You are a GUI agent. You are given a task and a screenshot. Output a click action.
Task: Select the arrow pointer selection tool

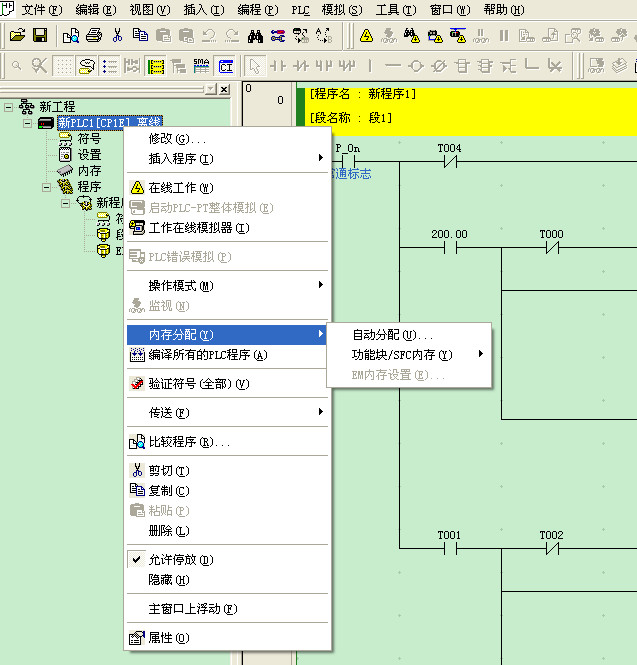(254, 66)
